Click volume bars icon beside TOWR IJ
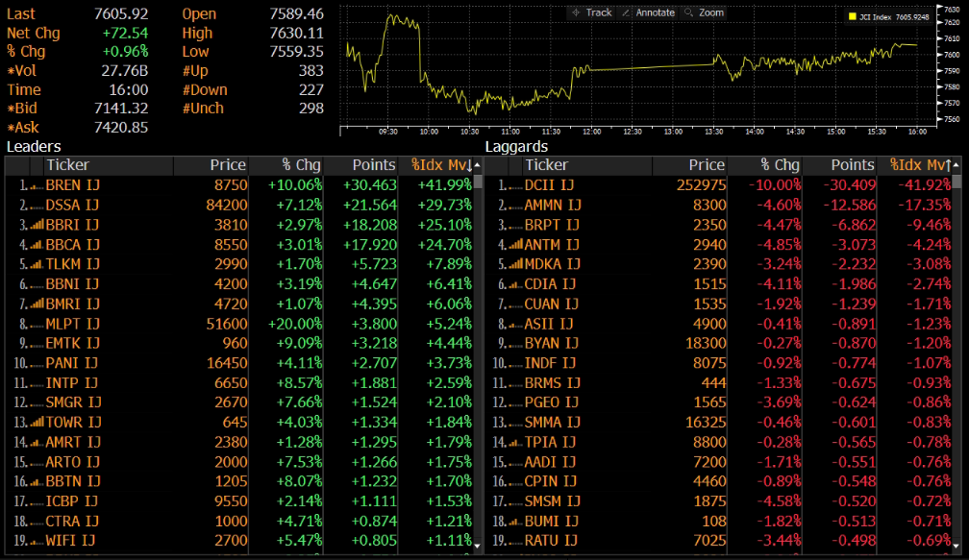969x560 pixels. pos(37,423)
